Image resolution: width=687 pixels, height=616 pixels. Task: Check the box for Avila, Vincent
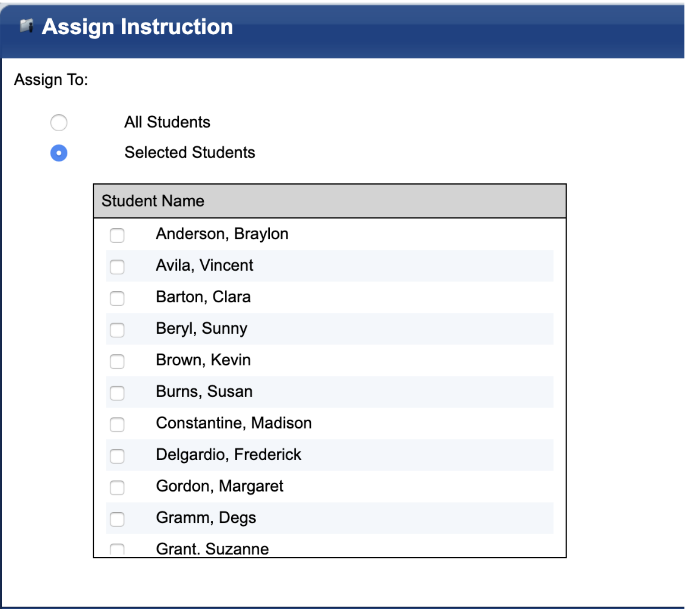point(117,266)
